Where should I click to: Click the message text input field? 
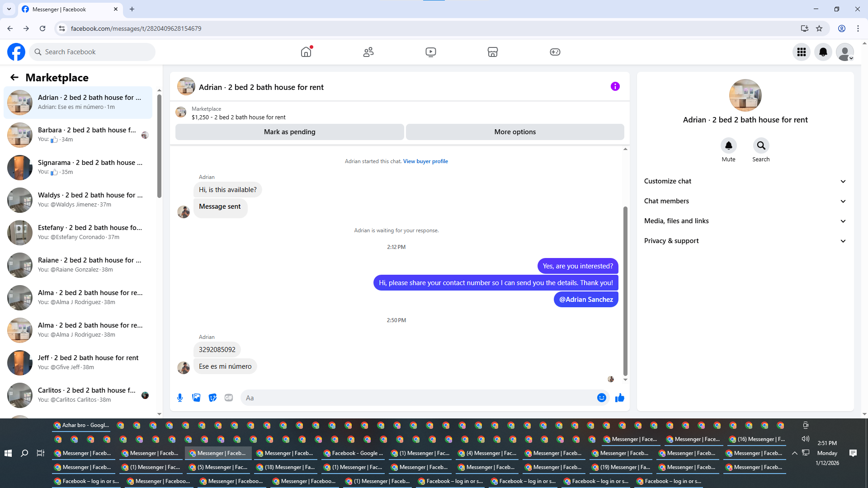(x=418, y=398)
